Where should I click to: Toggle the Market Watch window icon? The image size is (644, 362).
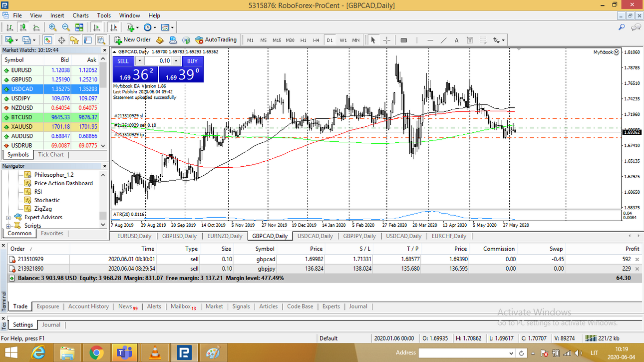click(x=48, y=40)
